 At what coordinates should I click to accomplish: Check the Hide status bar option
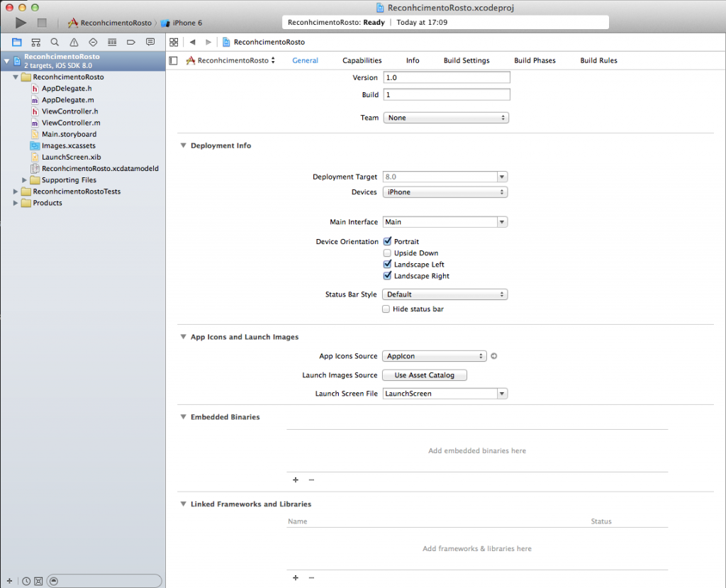tap(386, 309)
